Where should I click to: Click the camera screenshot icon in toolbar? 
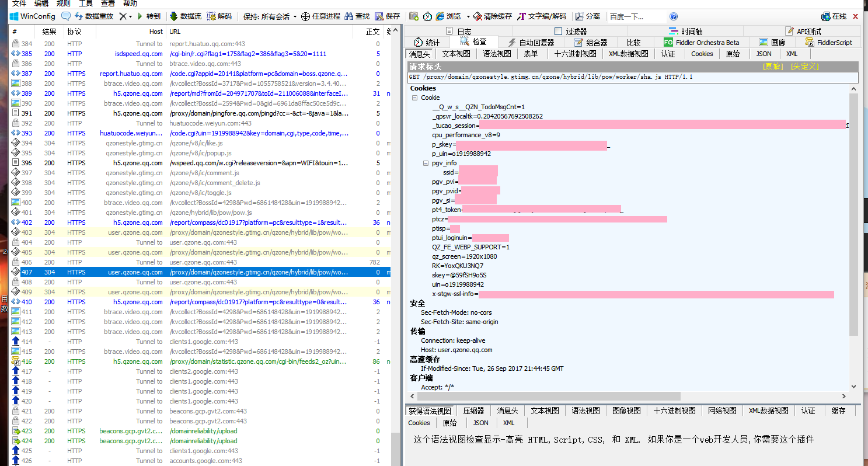pos(414,16)
